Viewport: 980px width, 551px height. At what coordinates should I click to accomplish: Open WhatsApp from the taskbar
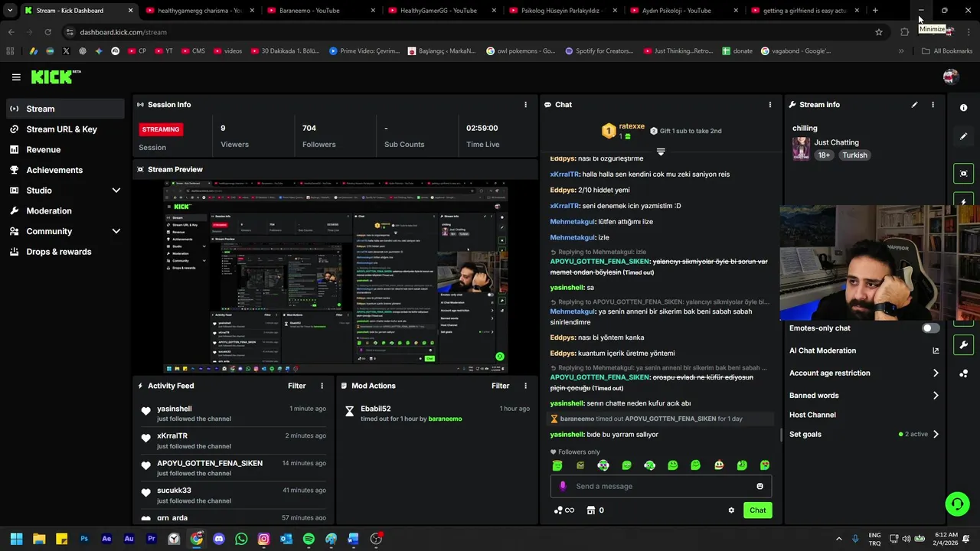click(241, 539)
